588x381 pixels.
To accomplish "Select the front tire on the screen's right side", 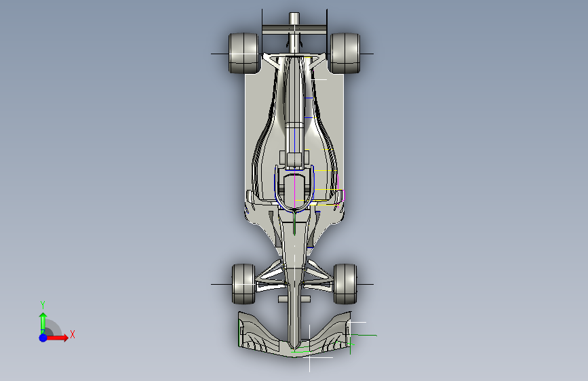I will tap(345, 283).
